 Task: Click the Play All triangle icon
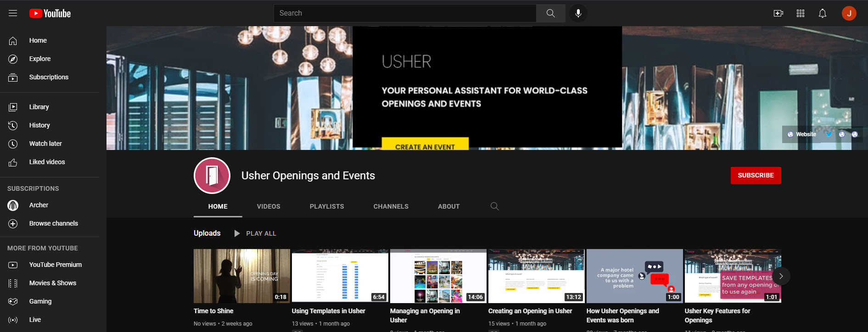pyautogui.click(x=237, y=233)
